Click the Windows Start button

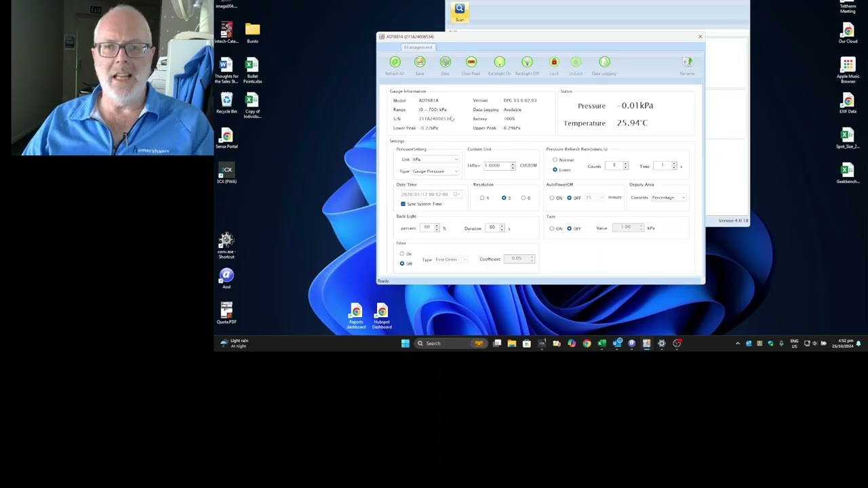click(405, 344)
